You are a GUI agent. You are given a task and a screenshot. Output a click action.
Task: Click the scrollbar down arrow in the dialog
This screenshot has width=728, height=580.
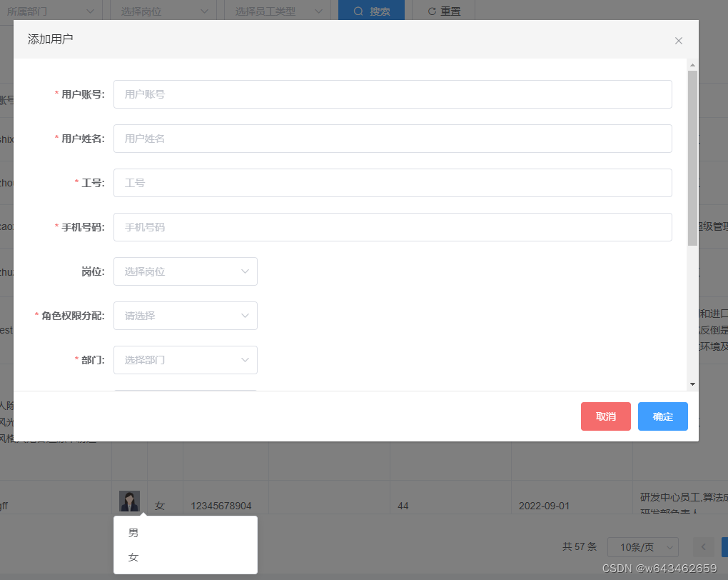coord(693,384)
